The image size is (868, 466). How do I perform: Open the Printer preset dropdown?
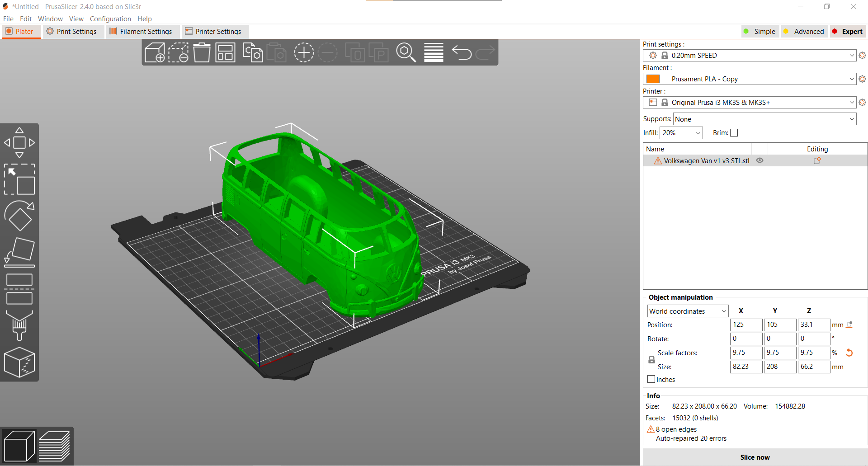pyautogui.click(x=750, y=102)
